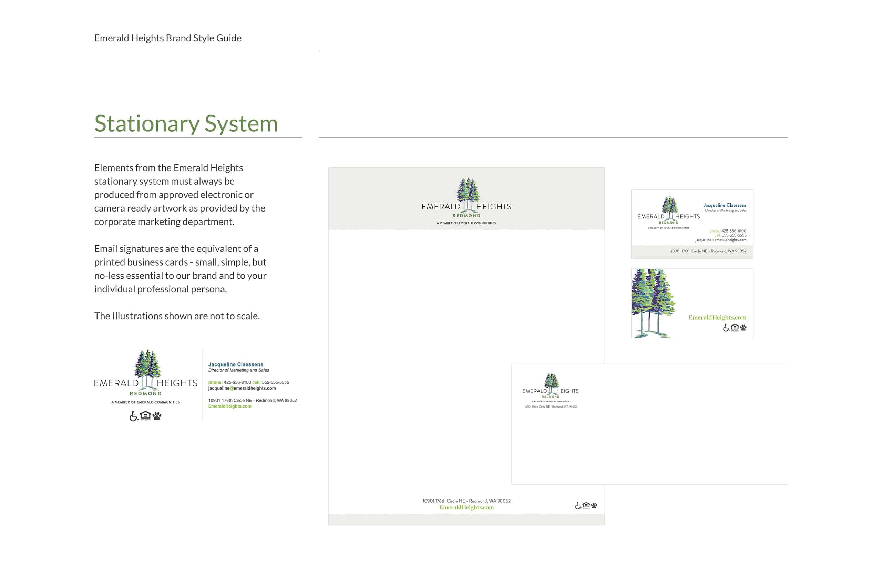Click the large trees illustration on the business card back

coord(653,303)
